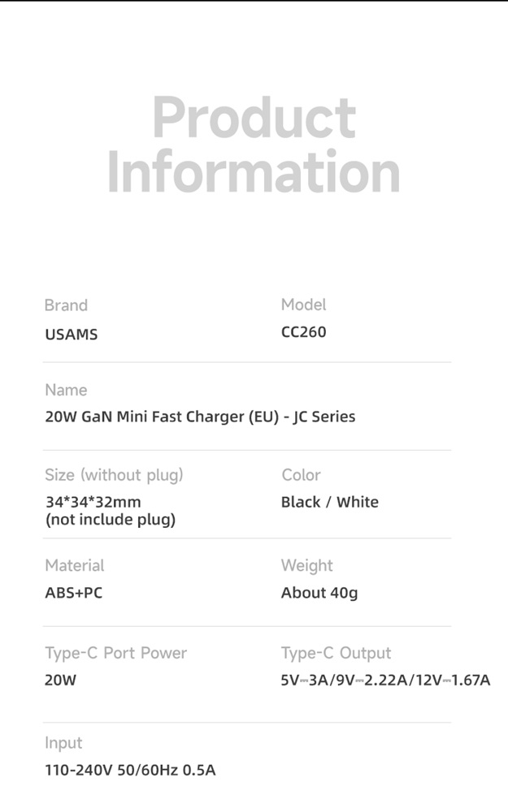The image size is (508, 812).
Task: Click the Type-C Output specification values
Action: point(385,680)
